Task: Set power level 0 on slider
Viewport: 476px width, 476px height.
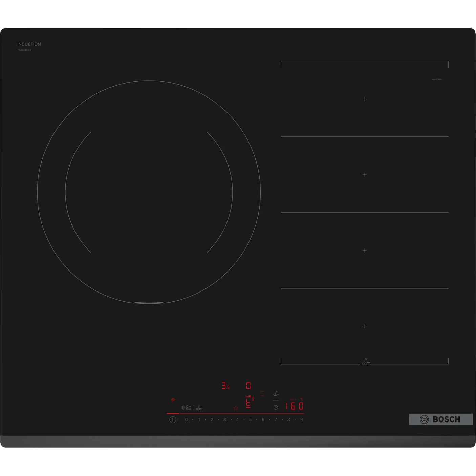Action: point(186,420)
